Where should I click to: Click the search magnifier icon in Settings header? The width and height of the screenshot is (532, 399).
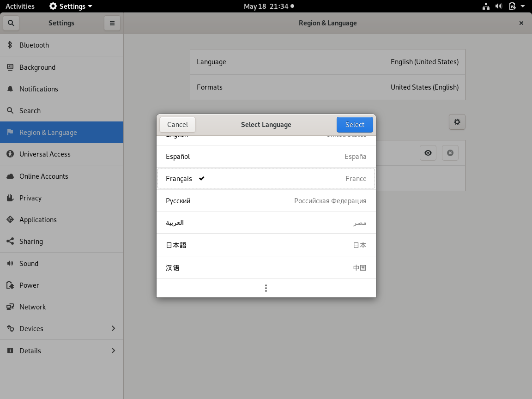tap(11, 23)
